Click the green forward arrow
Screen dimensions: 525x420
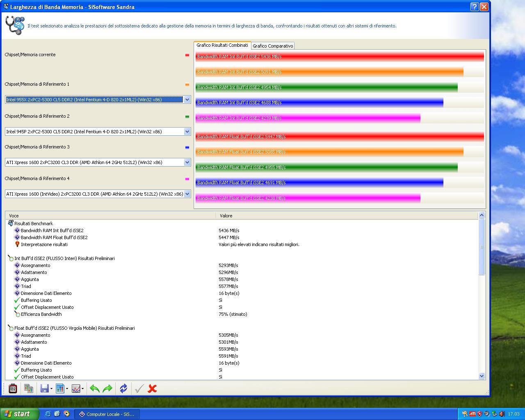click(107, 388)
